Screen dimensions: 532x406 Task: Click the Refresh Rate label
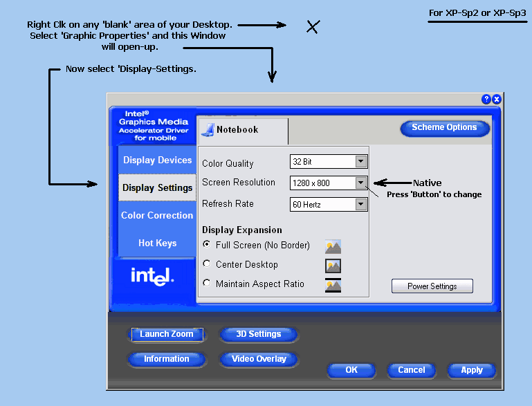(228, 203)
